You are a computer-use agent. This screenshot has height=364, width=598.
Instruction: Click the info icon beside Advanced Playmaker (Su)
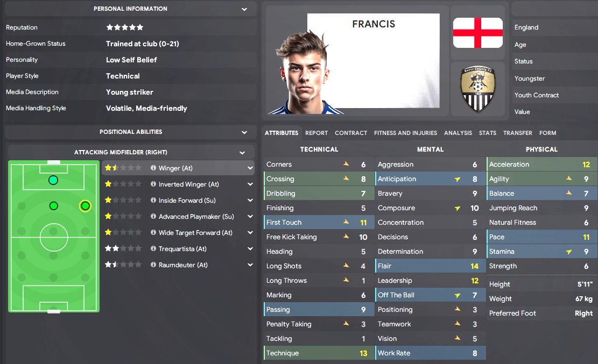(153, 217)
